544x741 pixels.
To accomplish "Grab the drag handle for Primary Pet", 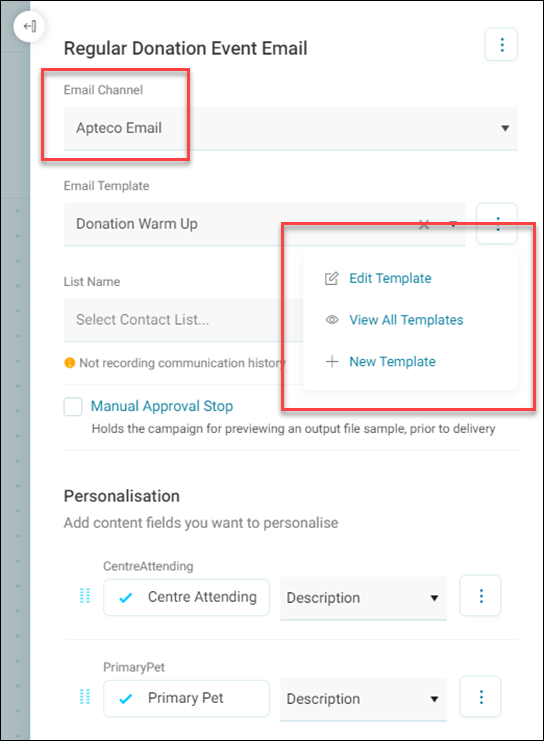I will point(85,697).
